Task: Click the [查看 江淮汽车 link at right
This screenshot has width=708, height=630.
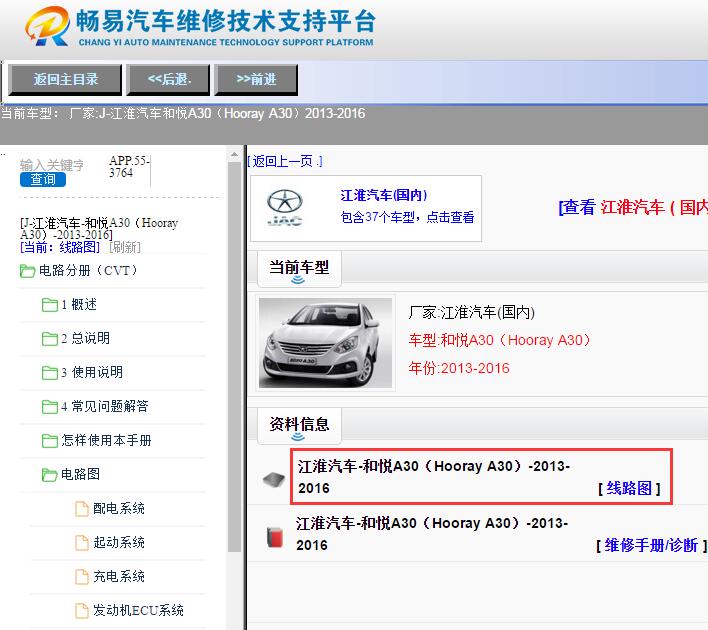Action: point(633,207)
